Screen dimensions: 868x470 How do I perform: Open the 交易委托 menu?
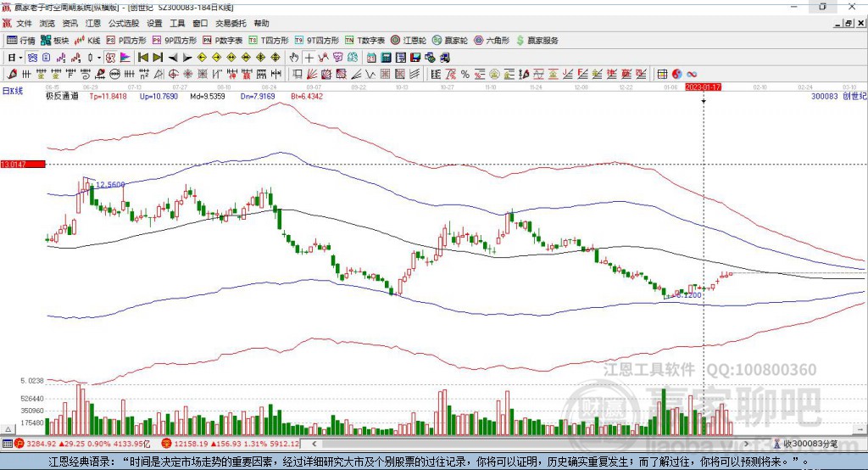tap(231, 23)
